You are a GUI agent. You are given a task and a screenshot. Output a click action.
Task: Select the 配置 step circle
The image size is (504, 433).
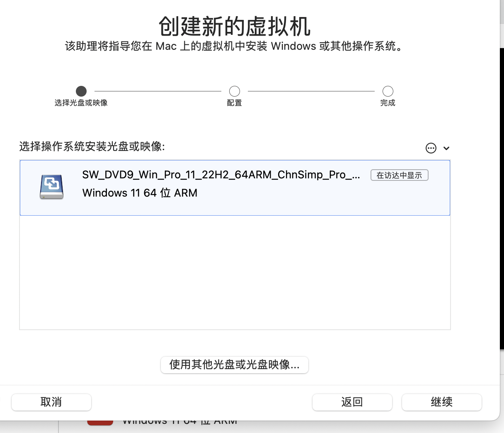point(235,91)
